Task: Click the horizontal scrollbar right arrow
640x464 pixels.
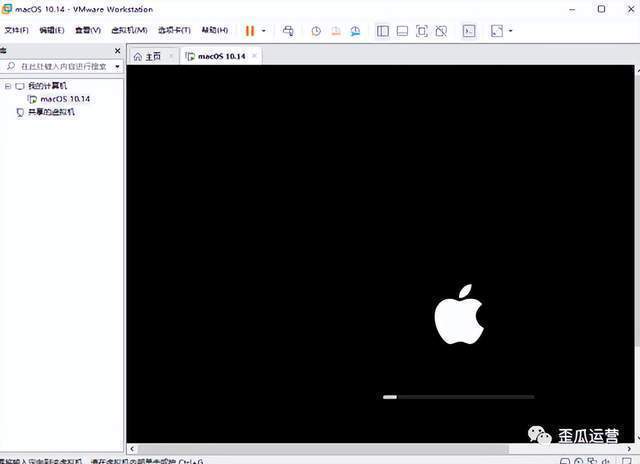Action: coord(629,449)
